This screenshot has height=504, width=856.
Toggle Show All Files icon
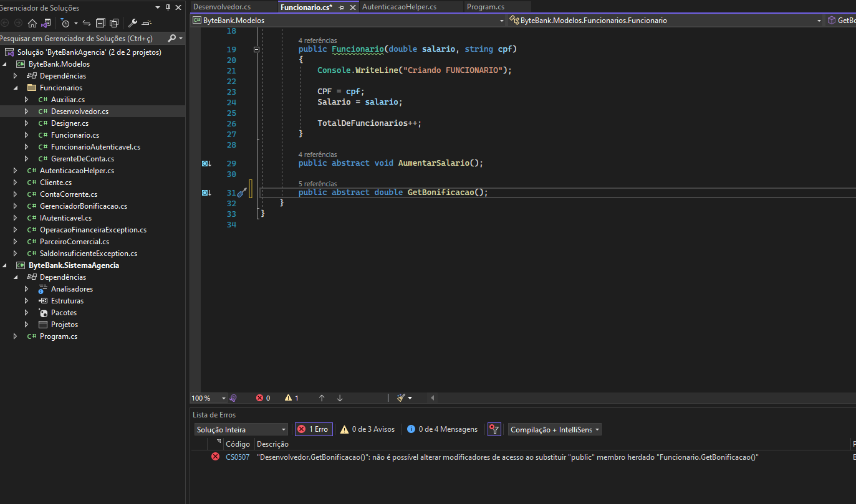tap(114, 23)
